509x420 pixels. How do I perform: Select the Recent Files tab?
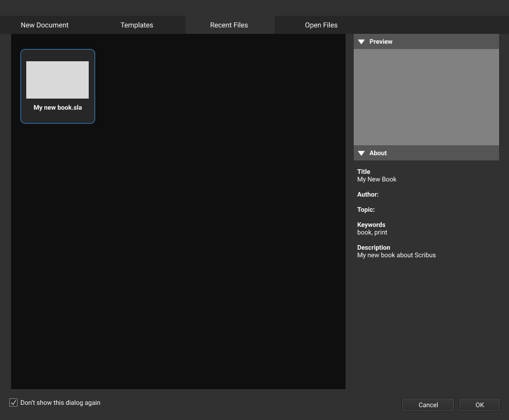229,25
